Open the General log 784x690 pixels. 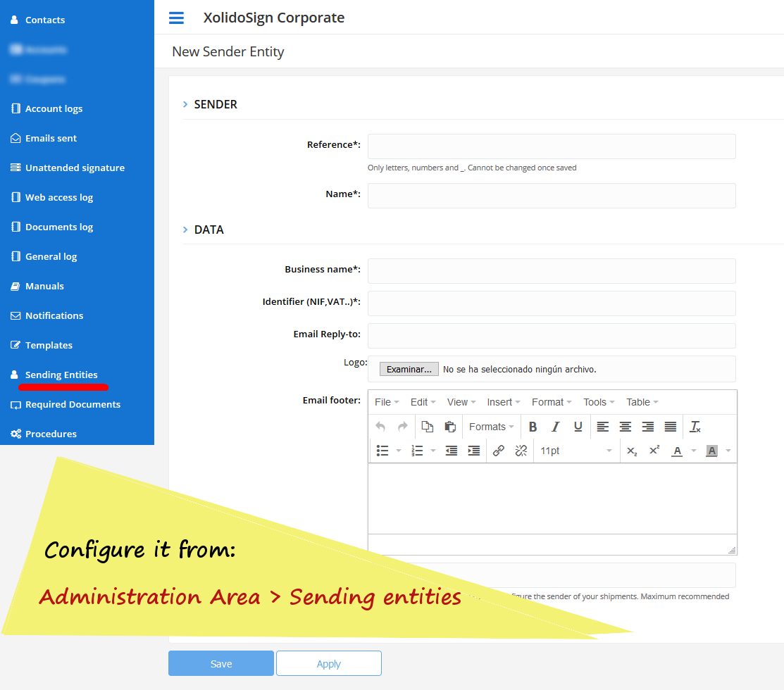[x=44, y=256]
